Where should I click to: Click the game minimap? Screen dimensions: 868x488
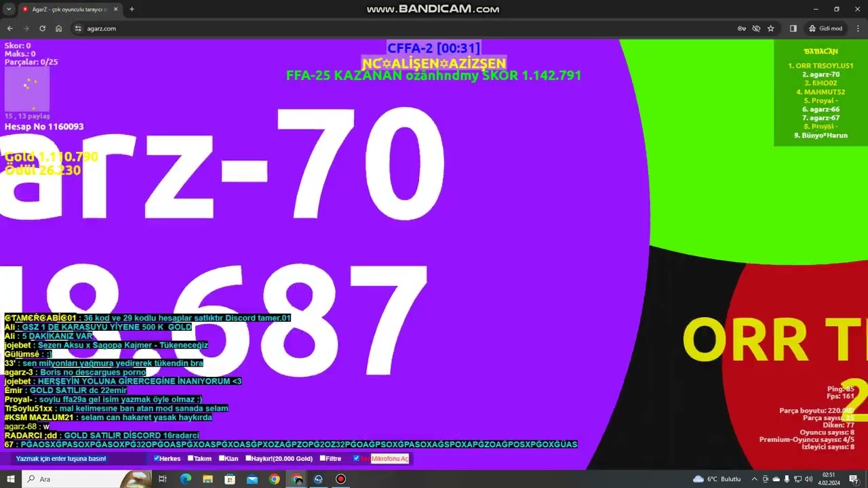[27, 89]
